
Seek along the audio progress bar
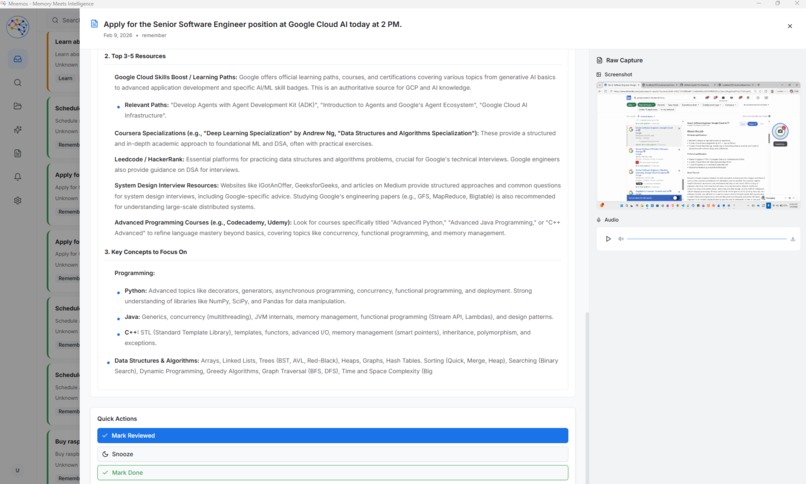[x=707, y=239]
